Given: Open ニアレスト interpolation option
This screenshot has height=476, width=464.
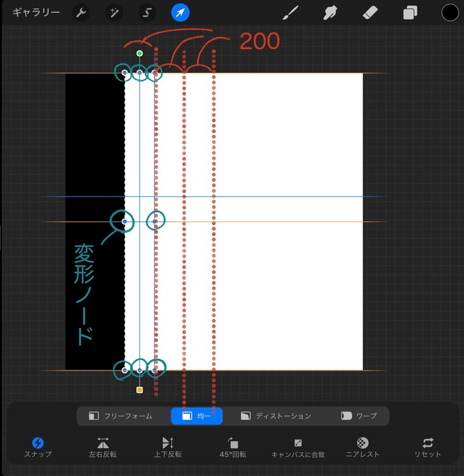Looking at the screenshot, I should (x=362, y=447).
